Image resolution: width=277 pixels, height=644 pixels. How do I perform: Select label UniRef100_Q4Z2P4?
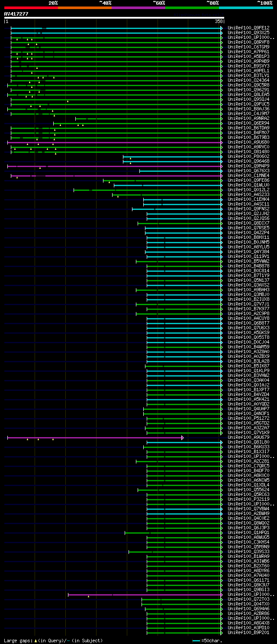(248, 232)
